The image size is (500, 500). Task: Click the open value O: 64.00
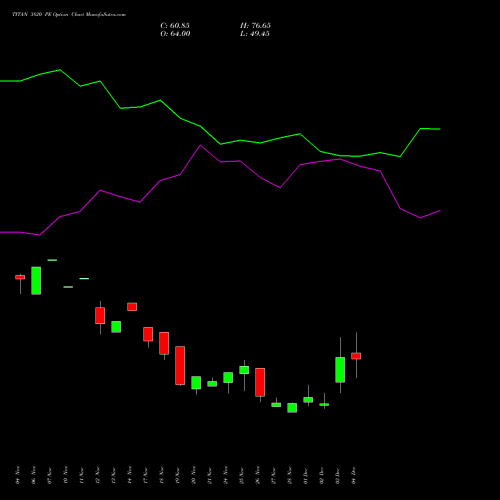(175, 34)
